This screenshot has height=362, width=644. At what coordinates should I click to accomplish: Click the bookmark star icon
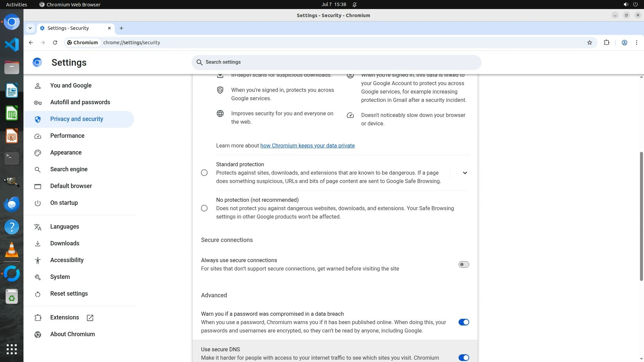589,43
